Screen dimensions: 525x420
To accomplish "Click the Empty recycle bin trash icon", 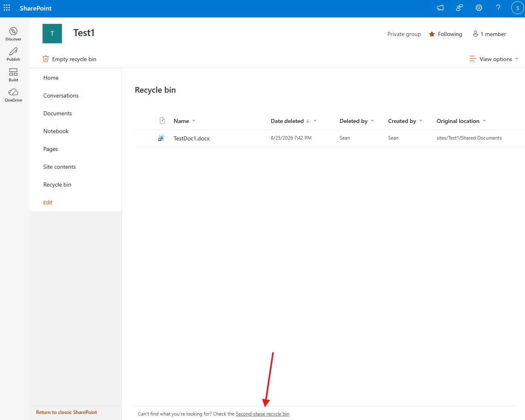I will [x=46, y=59].
